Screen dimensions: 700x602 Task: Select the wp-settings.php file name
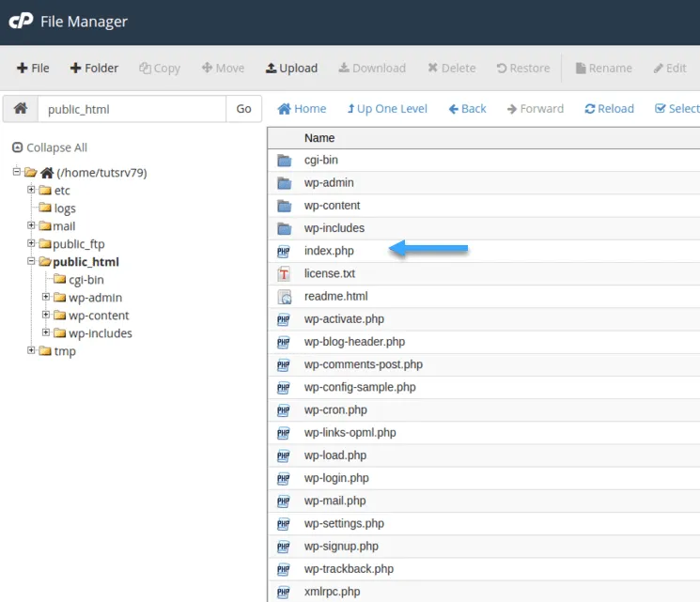tap(344, 523)
